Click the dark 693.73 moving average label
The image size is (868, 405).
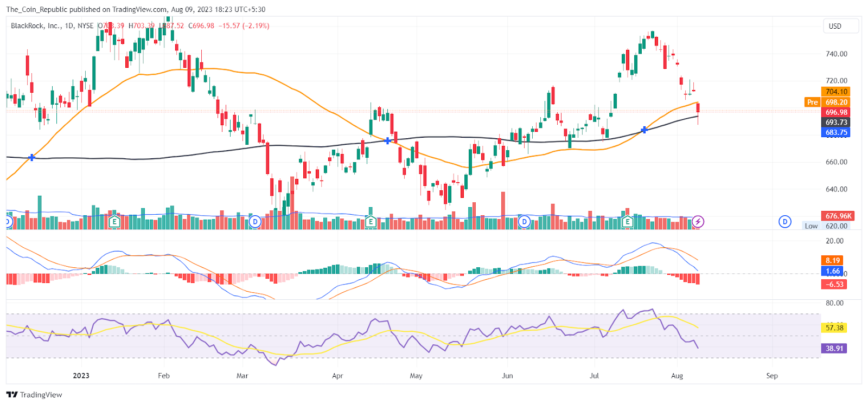[836, 123]
